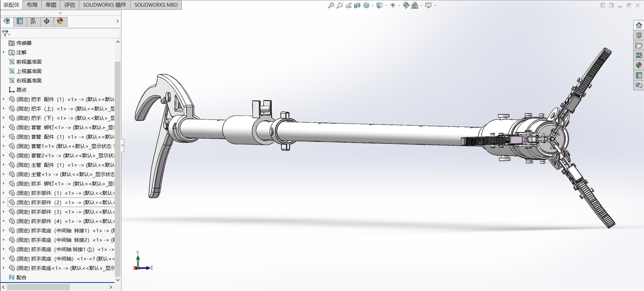
Task: Expand the 套管 铆钉 component node
Action: pos(4,127)
